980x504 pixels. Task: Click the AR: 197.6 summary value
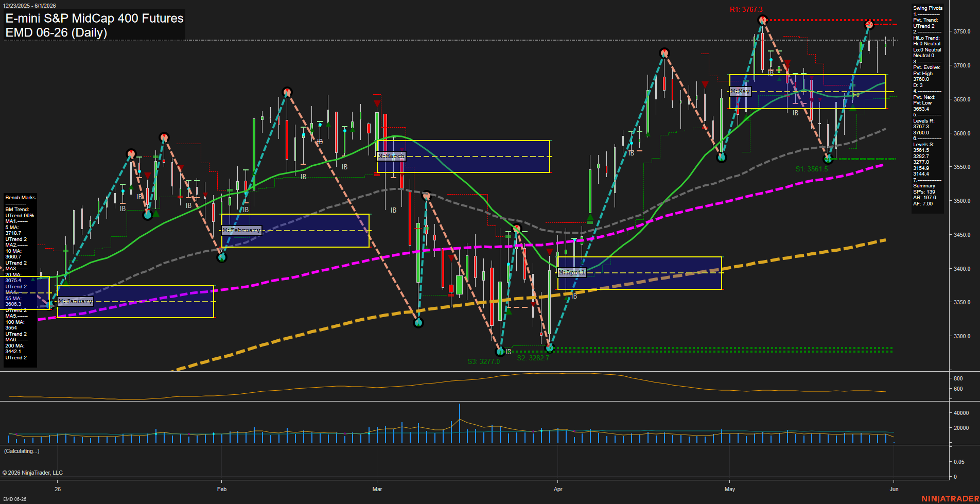925,198
